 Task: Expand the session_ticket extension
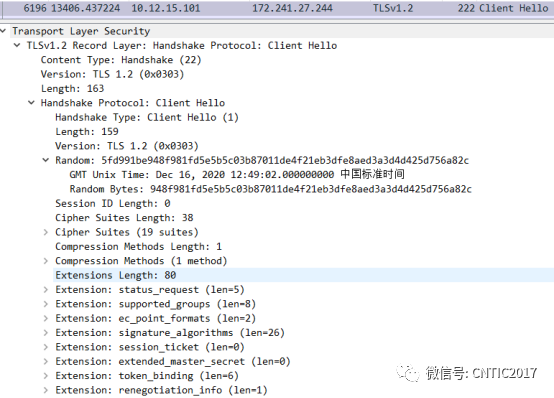tap(46, 347)
